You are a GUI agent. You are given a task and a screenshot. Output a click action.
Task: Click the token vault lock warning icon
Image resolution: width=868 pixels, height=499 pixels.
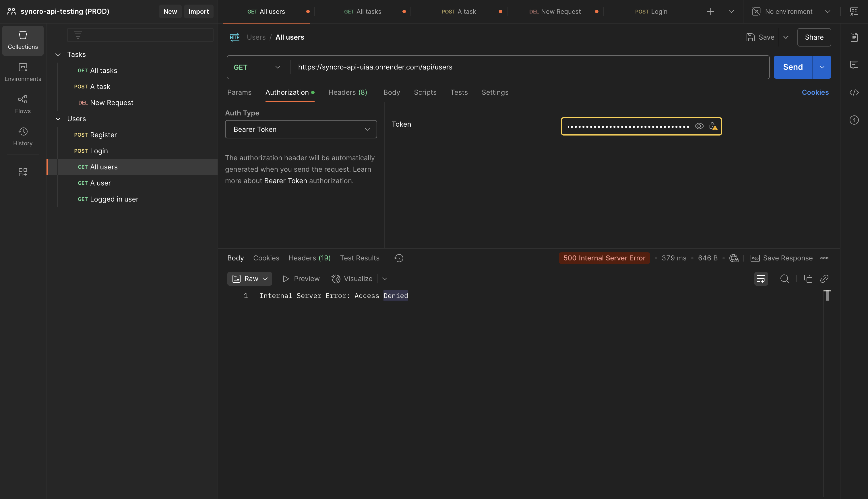tap(713, 126)
